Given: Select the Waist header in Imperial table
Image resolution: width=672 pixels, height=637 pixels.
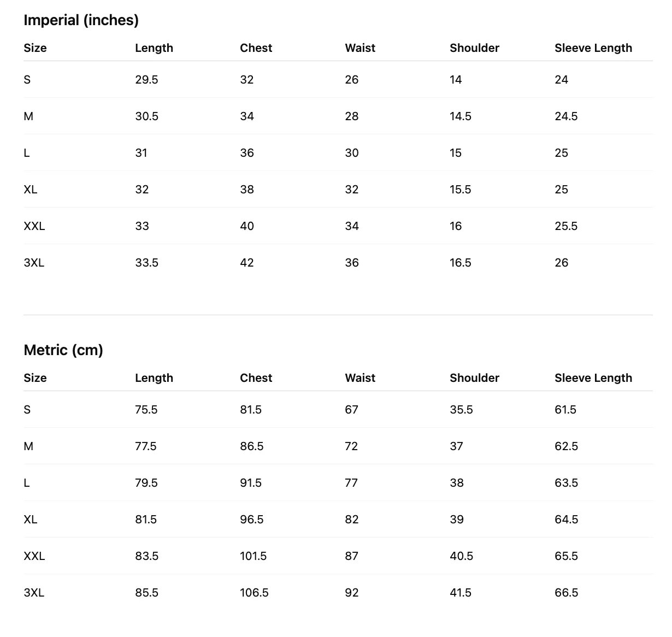Looking at the screenshot, I should [x=360, y=48].
